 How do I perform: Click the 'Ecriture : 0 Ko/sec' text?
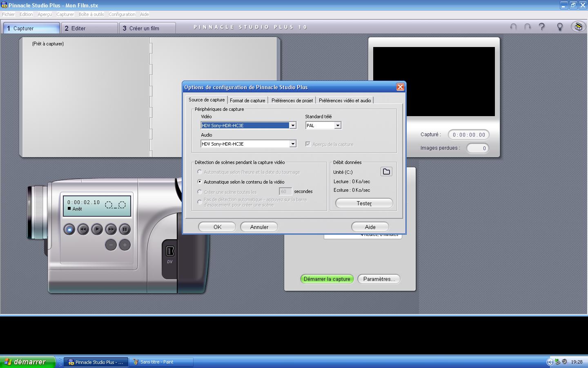[352, 190]
